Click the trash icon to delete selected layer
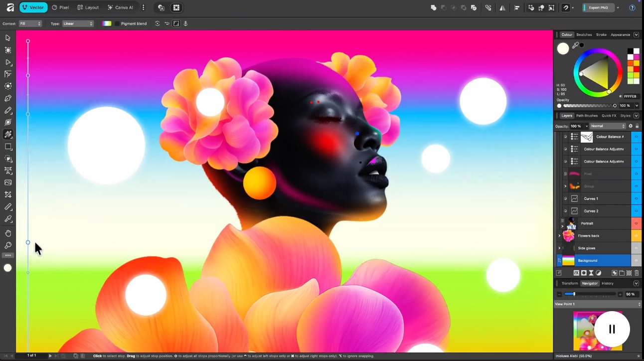The width and height of the screenshot is (644, 361). (x=637, y=273)
